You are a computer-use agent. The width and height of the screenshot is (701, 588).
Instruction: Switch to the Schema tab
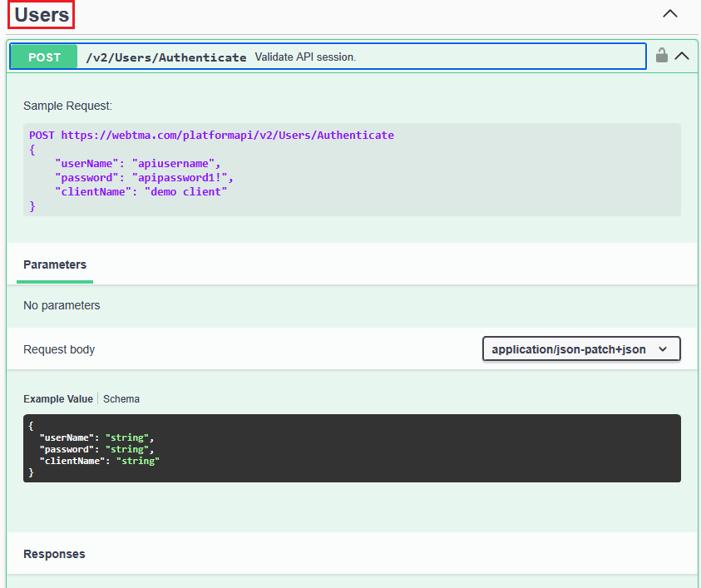[x=121, y=399]
